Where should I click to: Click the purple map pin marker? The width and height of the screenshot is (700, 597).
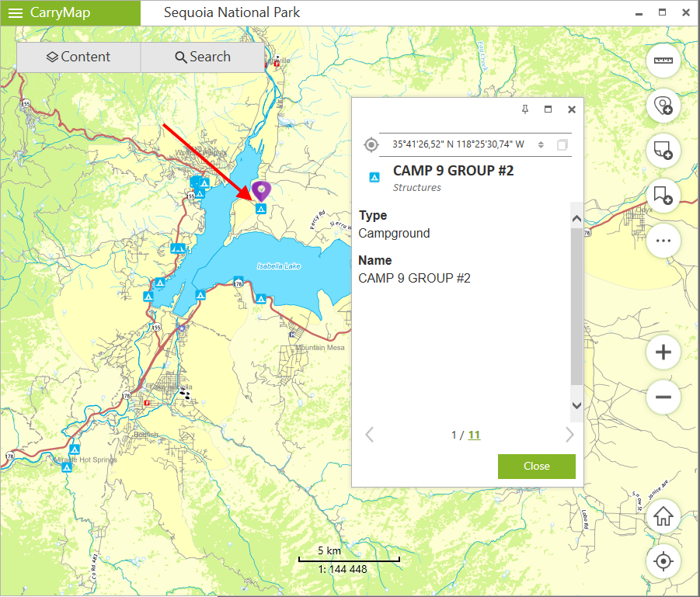pyautogui.click(x=262, y=190)
